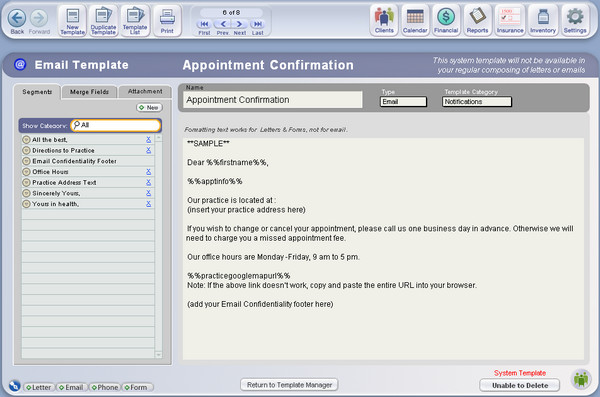Click the template Name field
The height and width of the screenshot is (397, 600).
(272, 100)
